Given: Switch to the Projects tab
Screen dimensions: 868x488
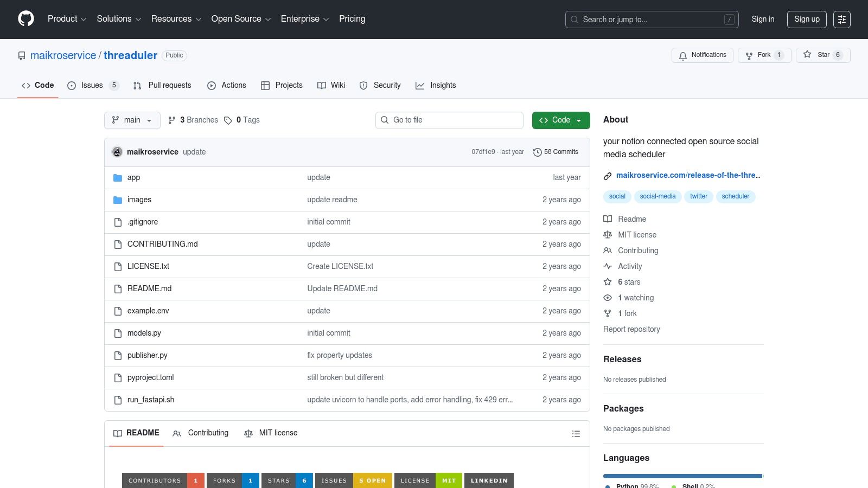Looking at the screenshot, I should click(x=282, y=86).
